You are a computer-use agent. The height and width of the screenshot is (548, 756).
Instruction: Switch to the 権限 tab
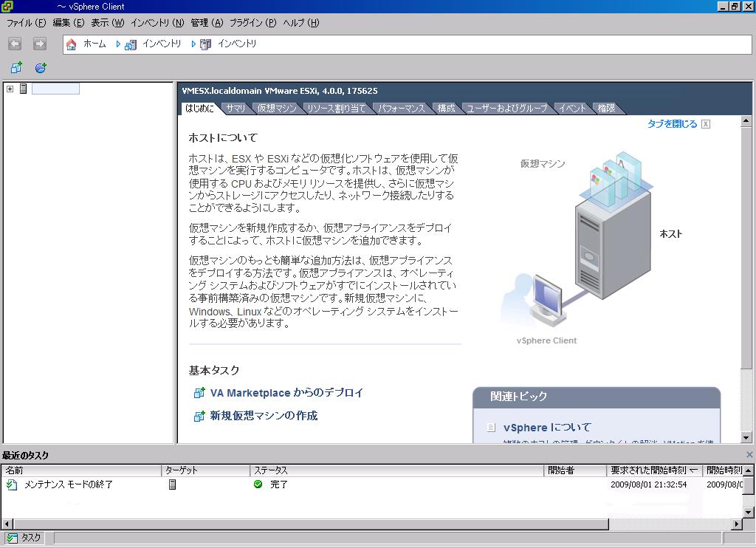coord(607,109)
